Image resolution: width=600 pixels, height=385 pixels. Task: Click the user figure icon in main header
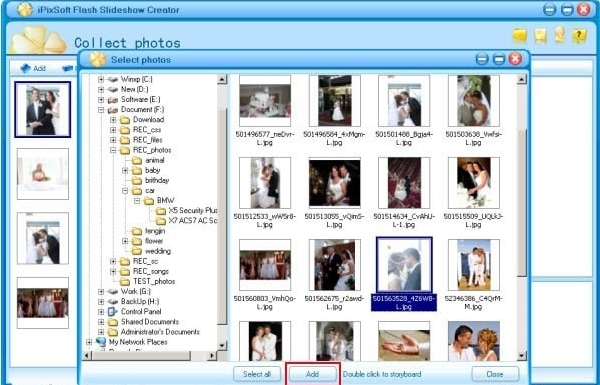click(x=559, y=35)
